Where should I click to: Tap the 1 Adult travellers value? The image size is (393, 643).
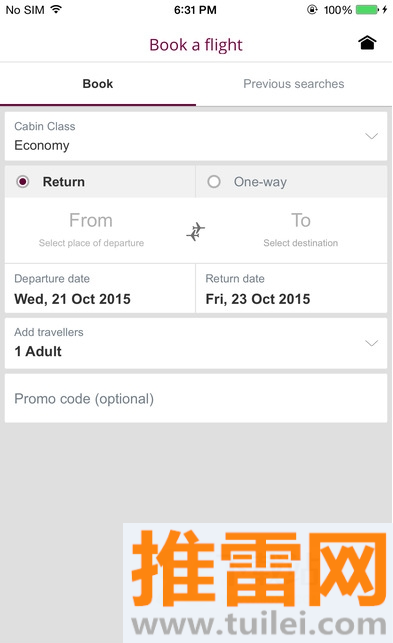pos(38,351)
